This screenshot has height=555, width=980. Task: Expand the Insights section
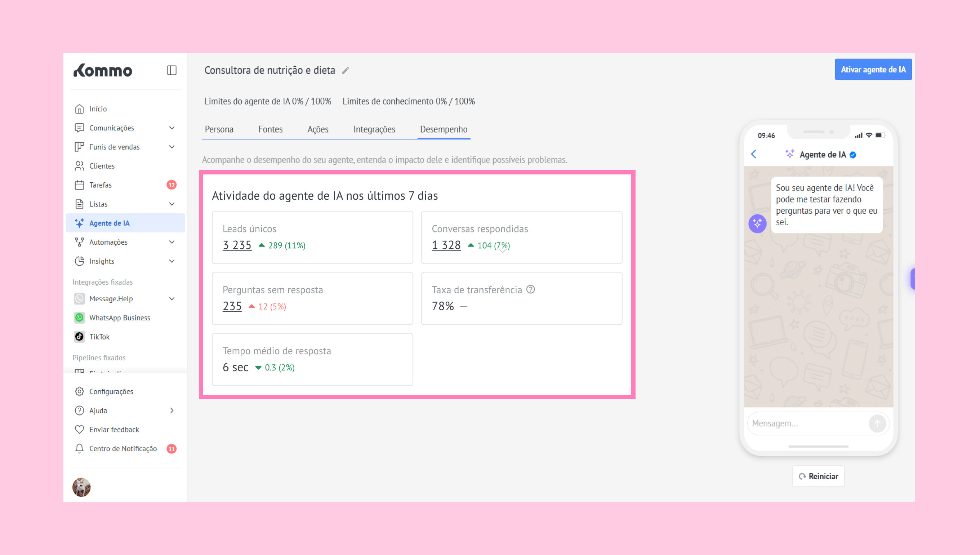pos(171,261)
